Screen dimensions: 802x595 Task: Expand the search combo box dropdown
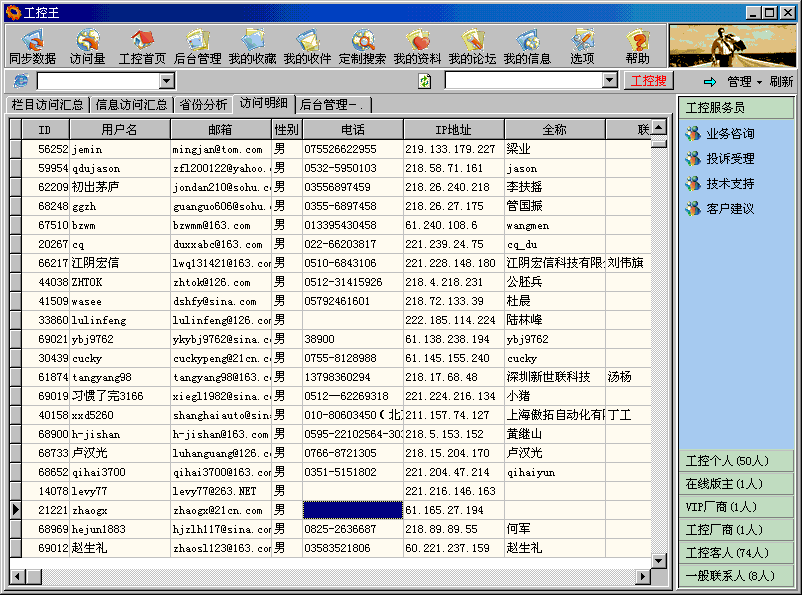[x=610, y=81]
